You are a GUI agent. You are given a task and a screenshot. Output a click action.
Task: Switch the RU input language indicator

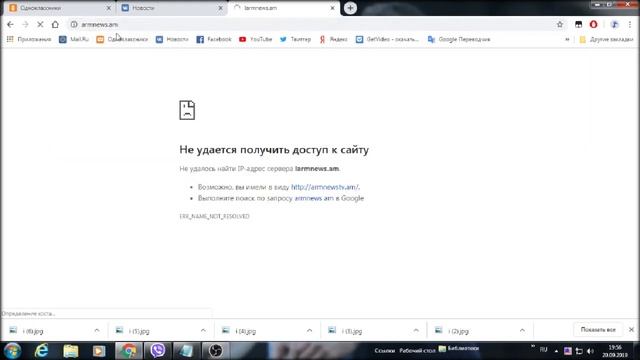click(x=543, y=350)
